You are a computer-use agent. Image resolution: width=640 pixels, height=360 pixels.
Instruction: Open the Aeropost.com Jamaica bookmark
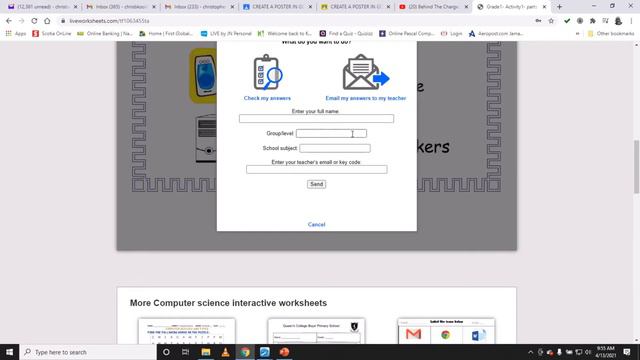coord(496,33)
